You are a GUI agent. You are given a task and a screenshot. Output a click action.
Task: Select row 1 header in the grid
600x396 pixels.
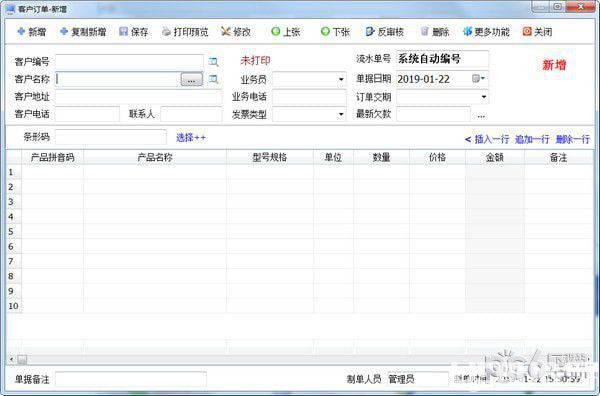coord(14,172)
